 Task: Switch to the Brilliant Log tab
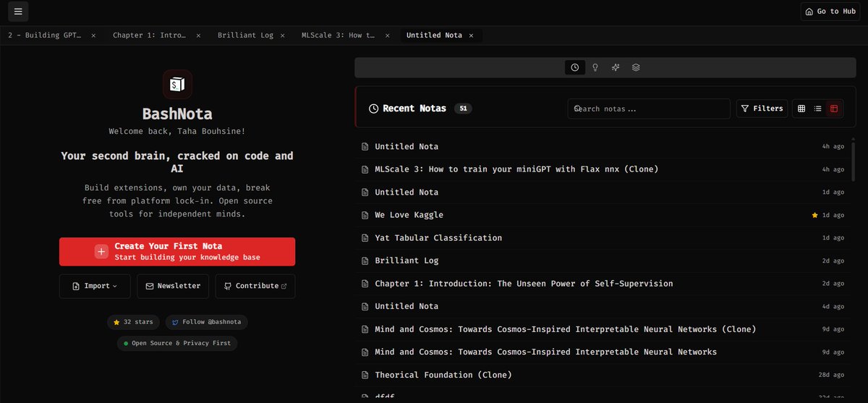pyautogui.click(x=245, y=35)
